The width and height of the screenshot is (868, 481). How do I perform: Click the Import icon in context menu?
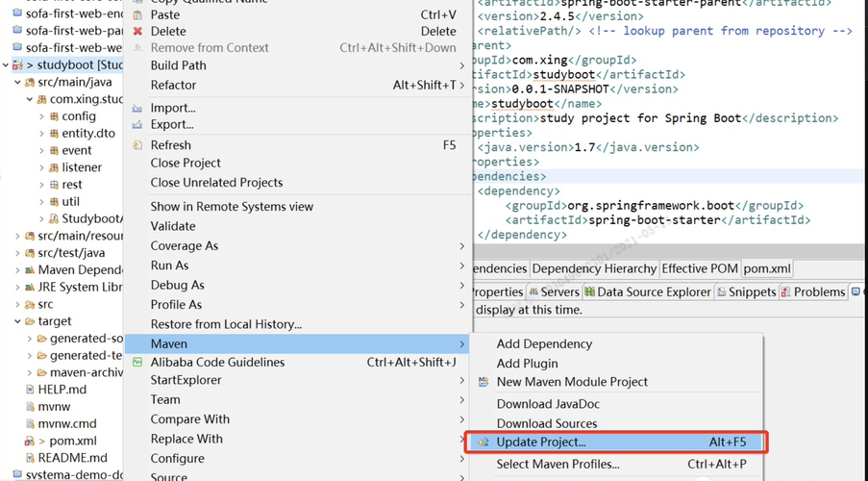[137, 109]
